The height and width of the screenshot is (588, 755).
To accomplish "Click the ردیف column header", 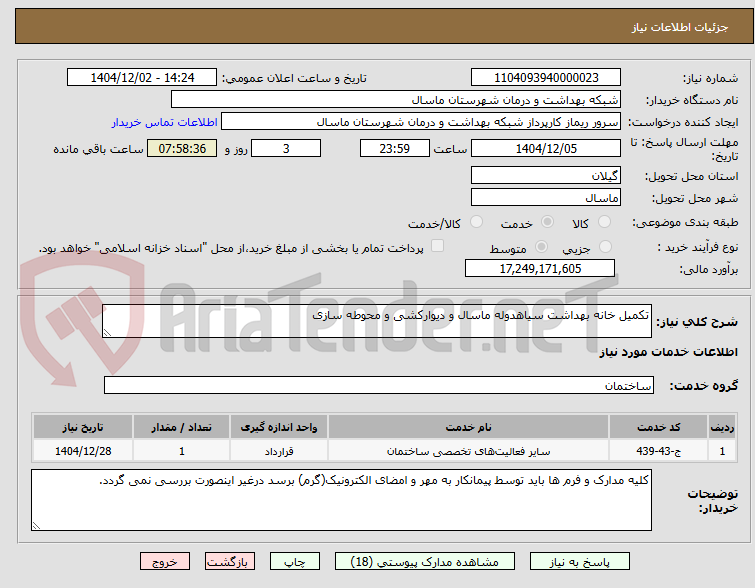I will pos(722,427).
